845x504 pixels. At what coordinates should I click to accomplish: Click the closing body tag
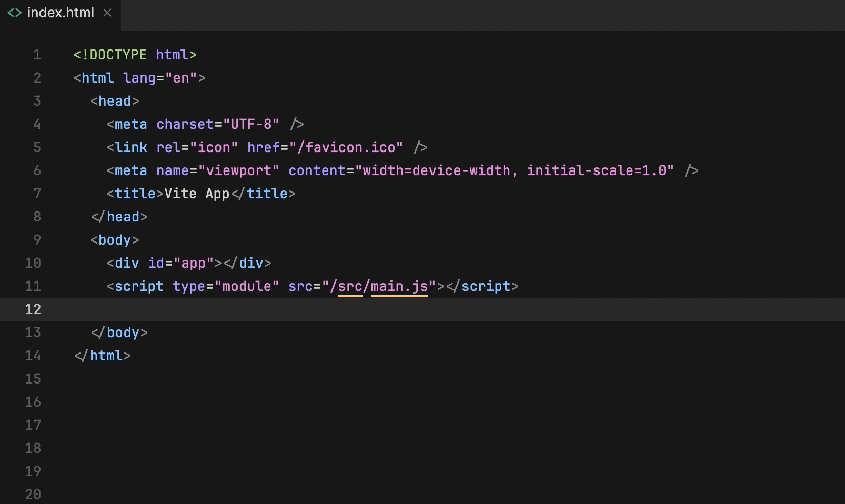coord(119,332)
